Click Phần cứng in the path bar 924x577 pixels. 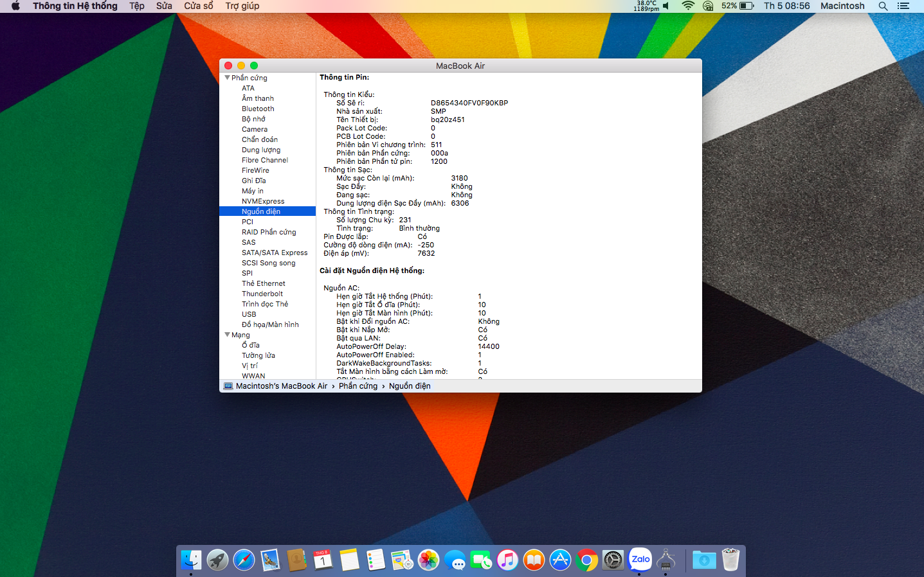[x=358, y=386]
